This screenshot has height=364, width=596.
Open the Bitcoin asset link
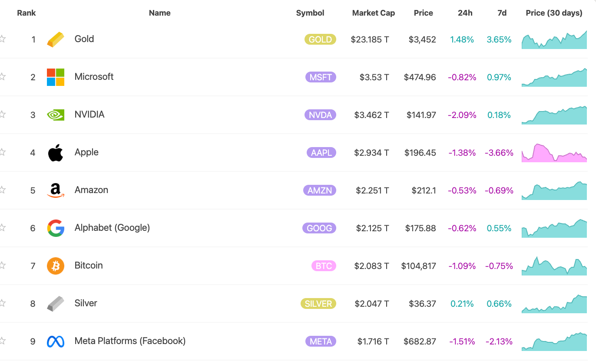click(x=89, y=266)
